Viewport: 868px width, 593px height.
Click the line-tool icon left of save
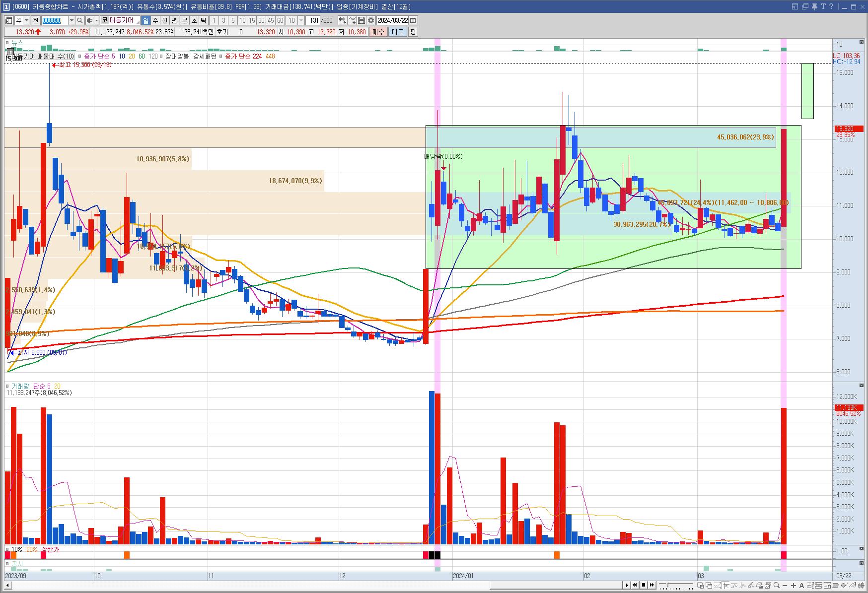pyautogui.click(x=352, y=20)
